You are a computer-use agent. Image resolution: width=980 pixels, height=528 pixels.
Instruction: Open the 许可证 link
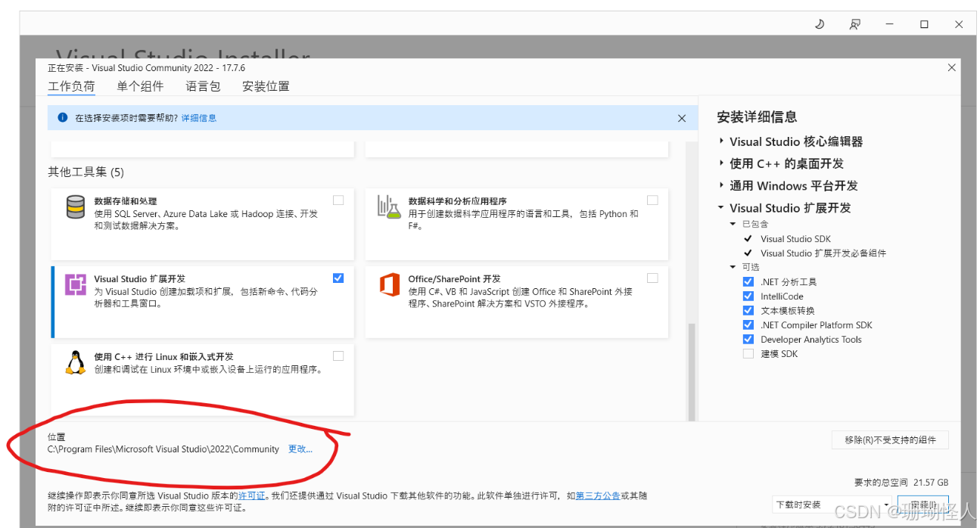(252, 495)
